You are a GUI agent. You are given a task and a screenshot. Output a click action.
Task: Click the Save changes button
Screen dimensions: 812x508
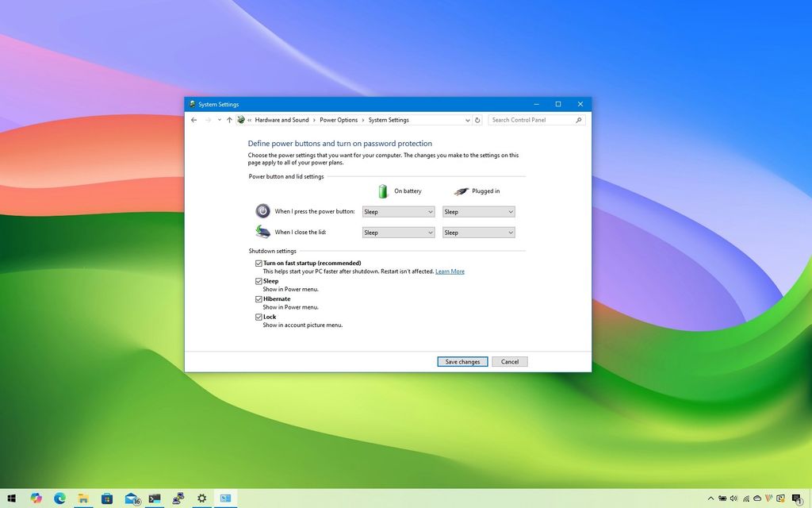pyautogui.click(x=462, y=361)
